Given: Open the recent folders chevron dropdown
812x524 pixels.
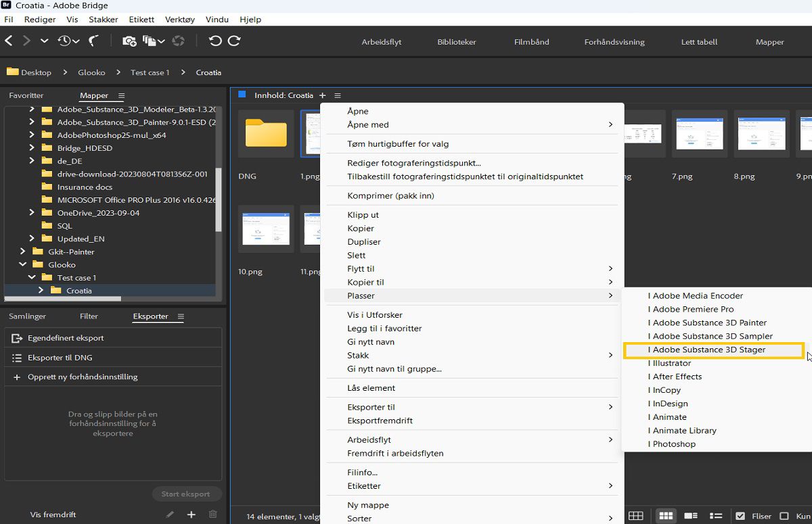Looking at the screenshot, I should point(44,41).
